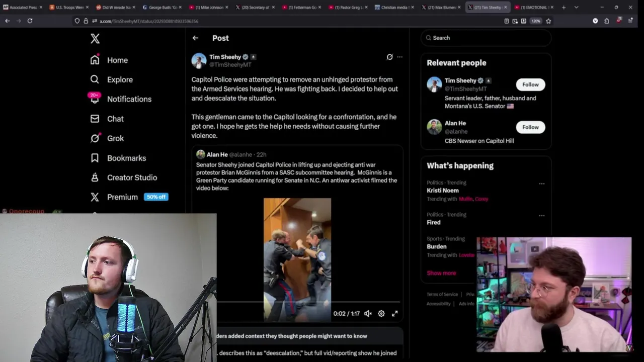This screenshot has height=362, width=644.
Task: Click the 120% zoom level badge
Action: pyautogui.click(x=536, y=21)
